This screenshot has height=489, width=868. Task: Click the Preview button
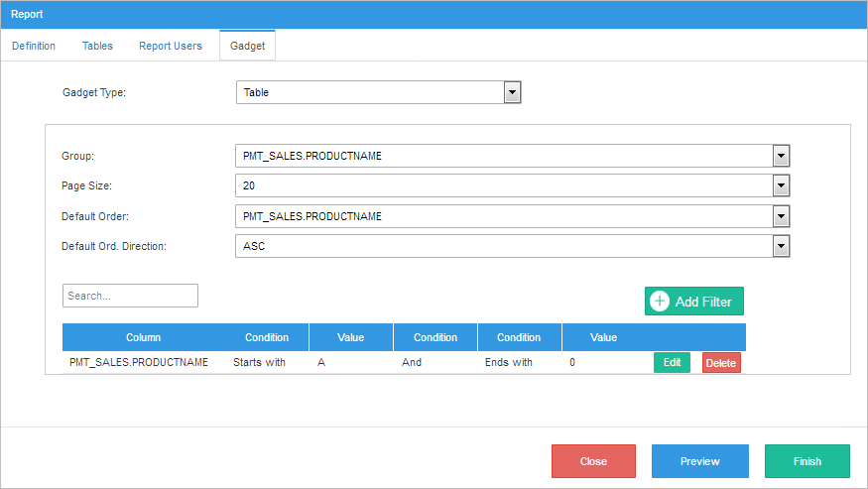pyautogui.click(x=699, y=461)
